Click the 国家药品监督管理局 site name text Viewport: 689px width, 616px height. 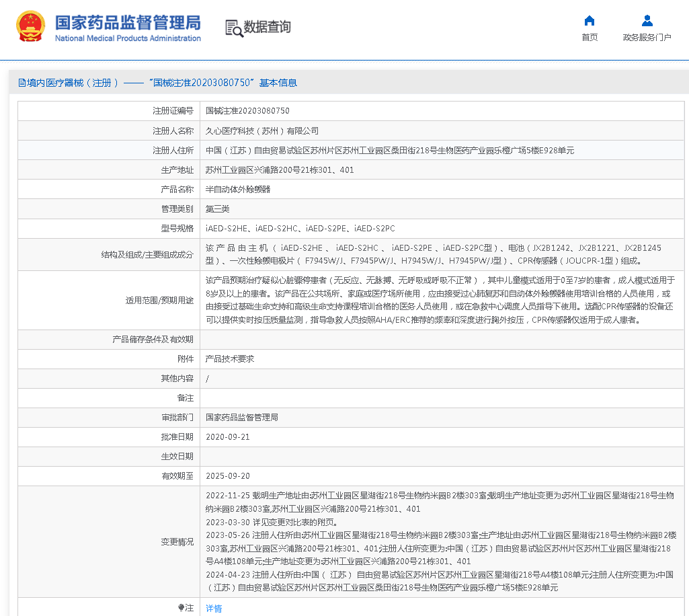point(128,23)
